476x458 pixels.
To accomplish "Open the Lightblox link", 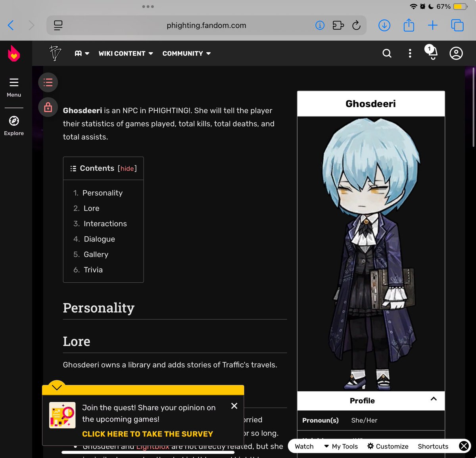I will point(153,447).
